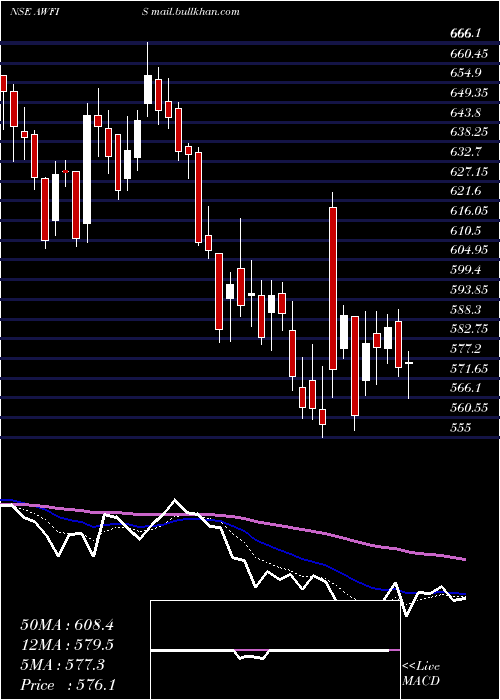The image size is (500, 700).
Task: Click the 555 price axis label
Action: tap(461, 427)
